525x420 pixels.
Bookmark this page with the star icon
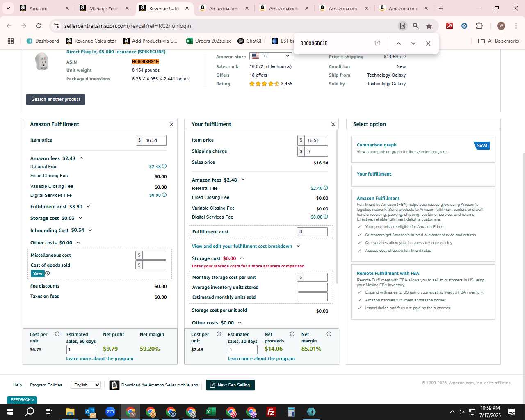(x=429, y=26)
